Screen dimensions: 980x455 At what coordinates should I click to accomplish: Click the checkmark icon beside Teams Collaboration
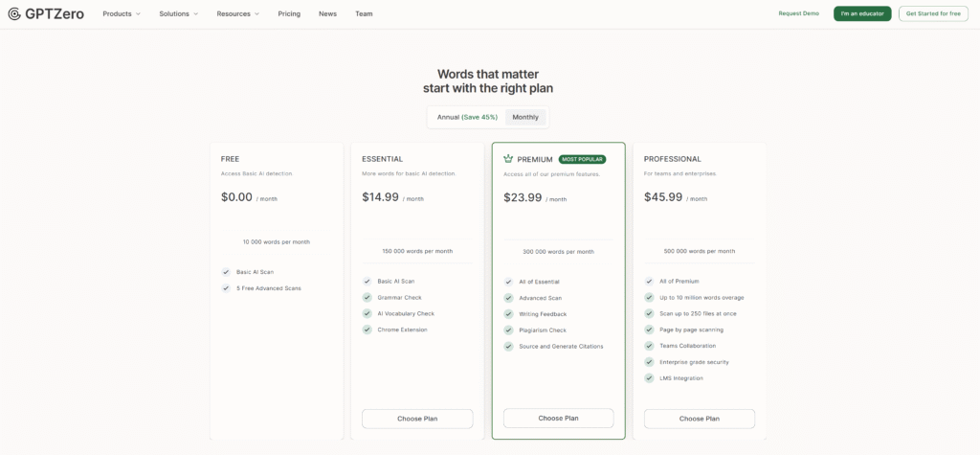click(x=649, y=346)
